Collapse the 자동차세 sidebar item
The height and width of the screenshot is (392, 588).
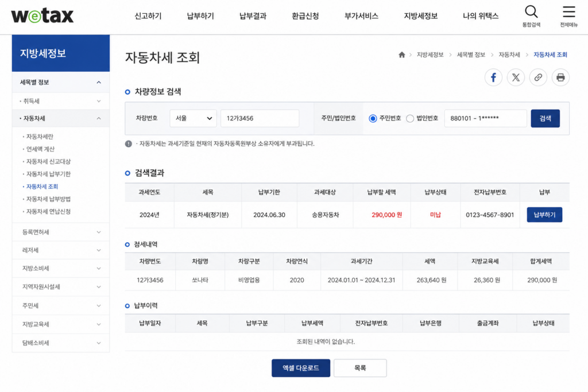pos(61,118)
